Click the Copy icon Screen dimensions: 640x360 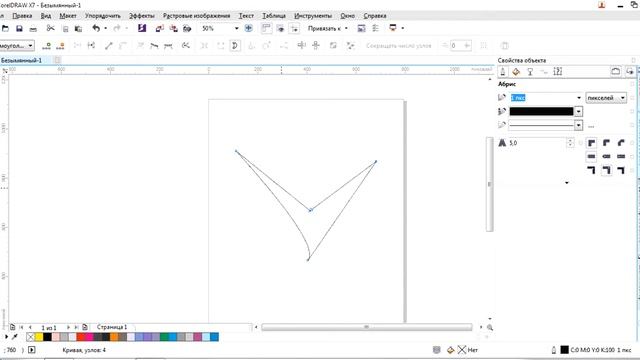pyautogui.click(x=65, y=29)
